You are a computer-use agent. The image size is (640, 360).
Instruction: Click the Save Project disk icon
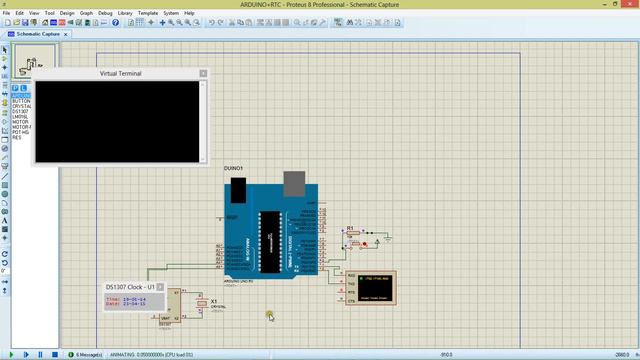click(25, 22)
